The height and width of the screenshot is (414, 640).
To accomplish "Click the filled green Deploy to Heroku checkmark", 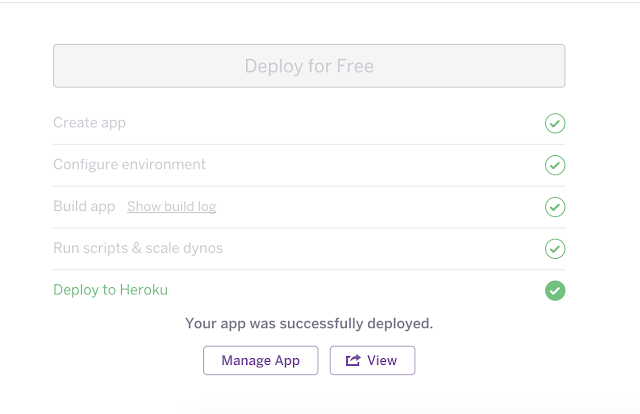I will [x=555, y=290].
